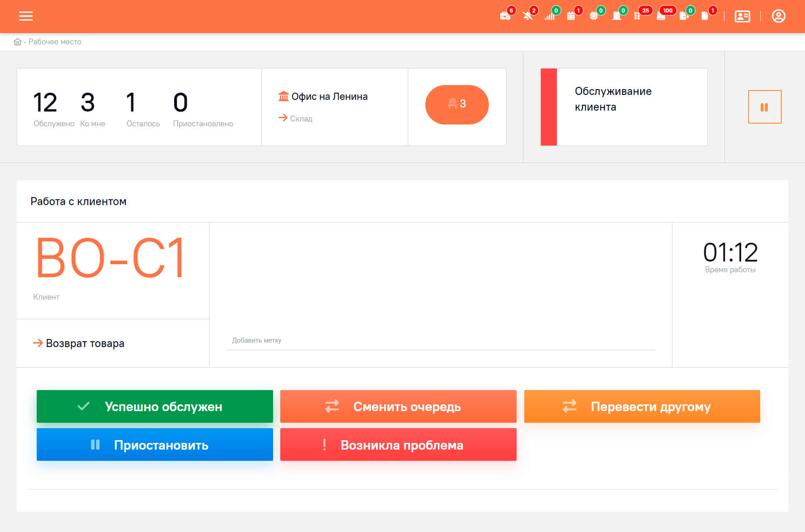Click the Сменить очередь button
Screen dimensions: 805x532
[398, 406]
